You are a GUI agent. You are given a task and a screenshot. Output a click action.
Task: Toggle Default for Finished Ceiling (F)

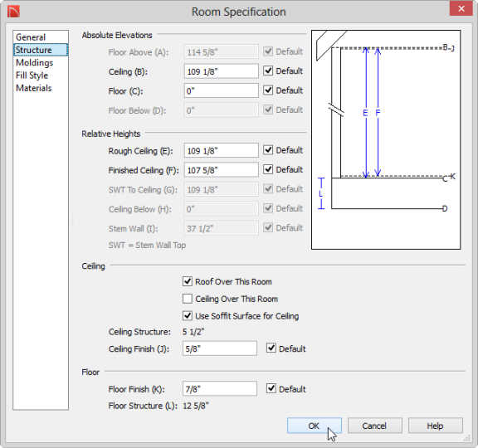click(x=268, y=169)
